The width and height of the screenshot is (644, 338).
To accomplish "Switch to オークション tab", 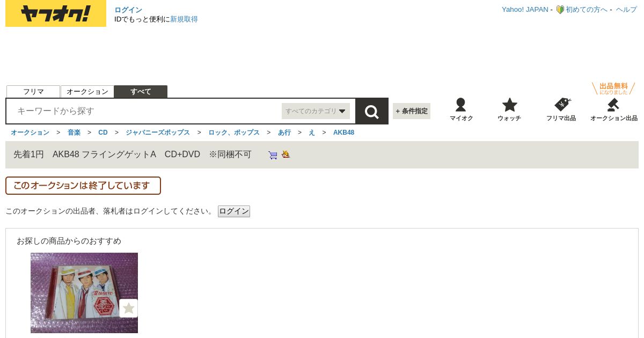I will 87,92.
